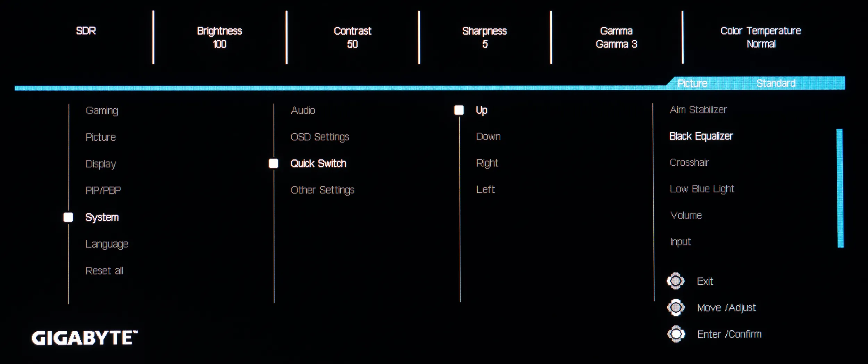Screen dimensions: 868x364
Task: Assign Crosshair as the quick switch function
Action: pos(689,163)
